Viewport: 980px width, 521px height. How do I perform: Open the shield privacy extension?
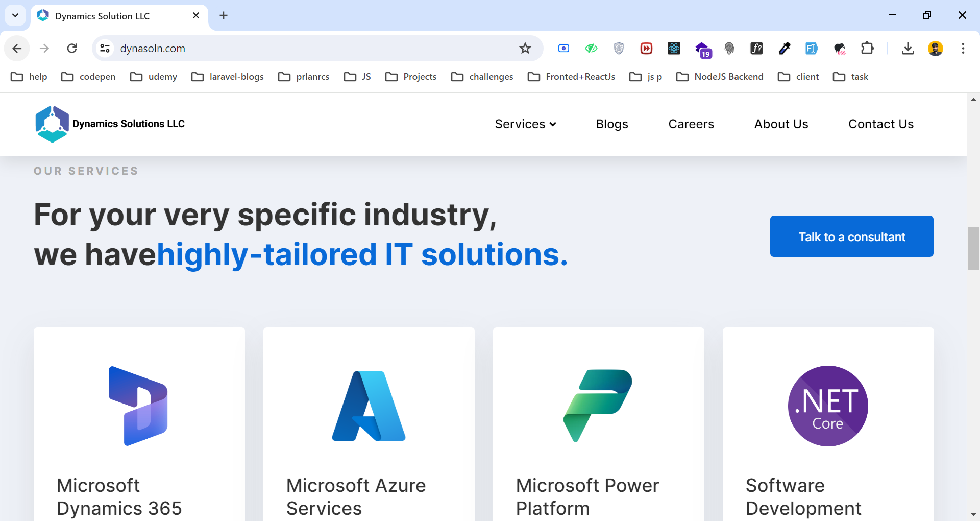click(619, 49)
